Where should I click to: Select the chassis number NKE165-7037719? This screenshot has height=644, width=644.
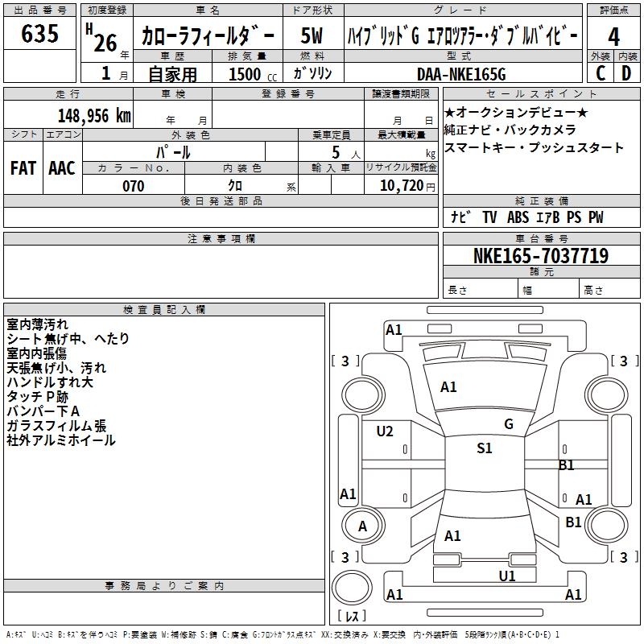(x=541, y=256)
